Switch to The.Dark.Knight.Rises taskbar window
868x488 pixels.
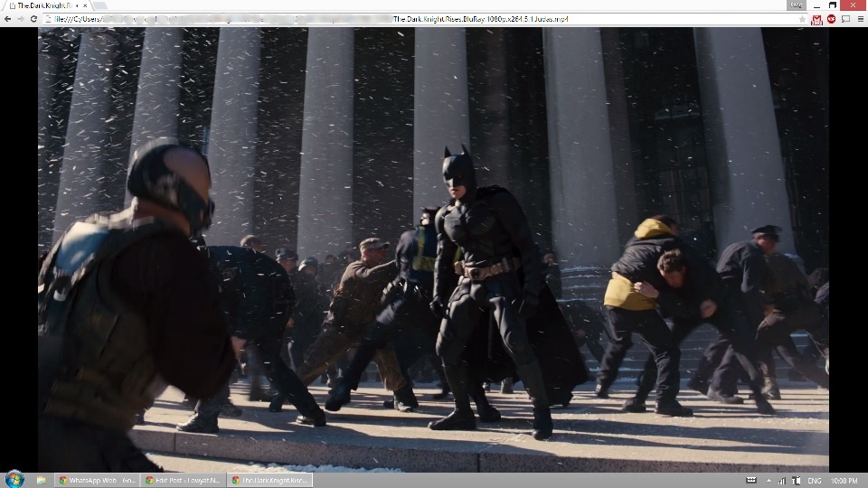coord(269,480)
